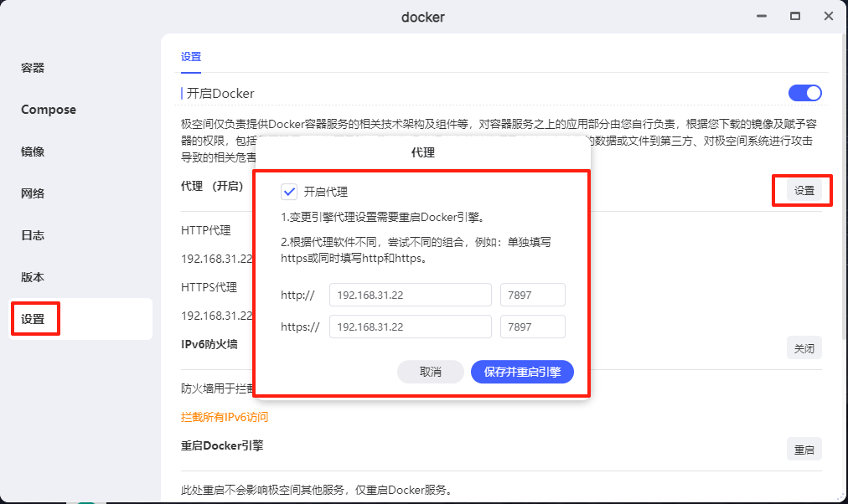Click the http port field
The image size is (848, 504).
click(x=532, y=296)
